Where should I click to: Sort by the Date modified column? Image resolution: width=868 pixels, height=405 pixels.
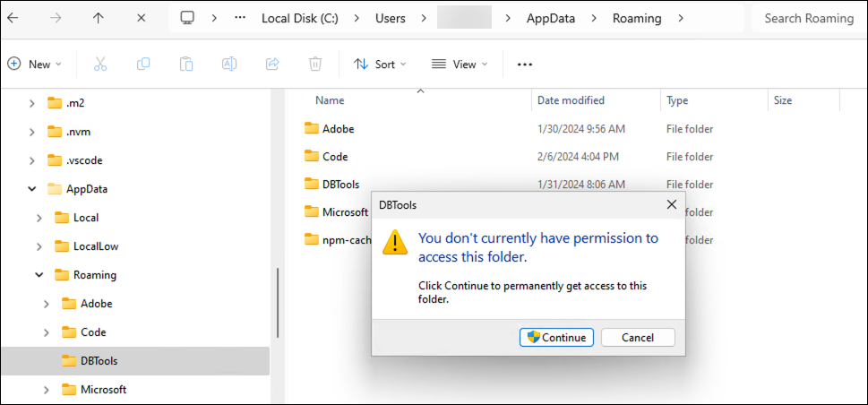click(x=571, y=100)
